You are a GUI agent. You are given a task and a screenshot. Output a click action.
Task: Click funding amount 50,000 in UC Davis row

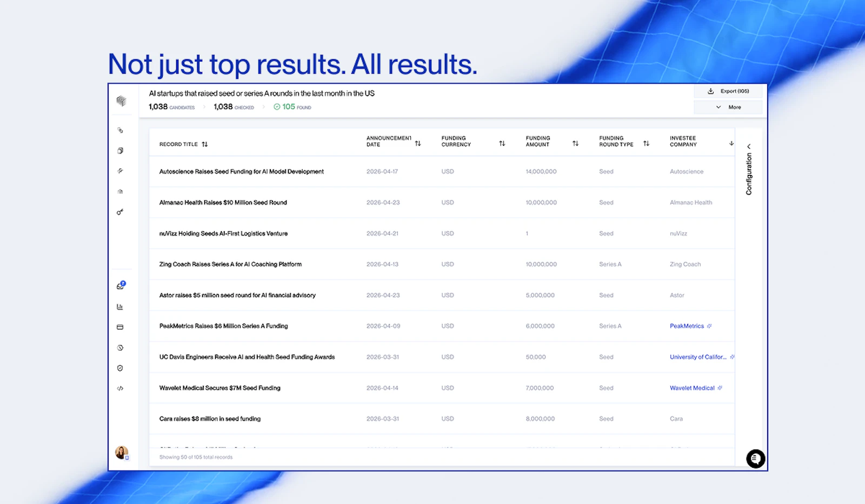point(536,357)
